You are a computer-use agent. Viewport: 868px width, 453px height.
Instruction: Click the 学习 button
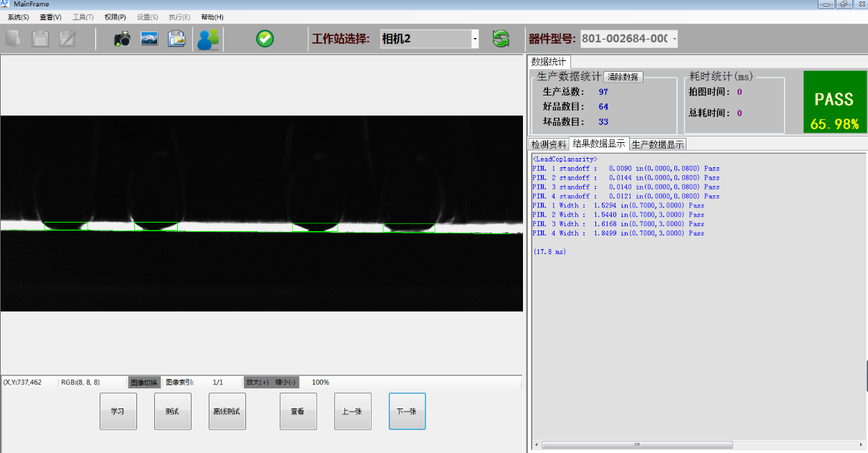tap(118, 411)
